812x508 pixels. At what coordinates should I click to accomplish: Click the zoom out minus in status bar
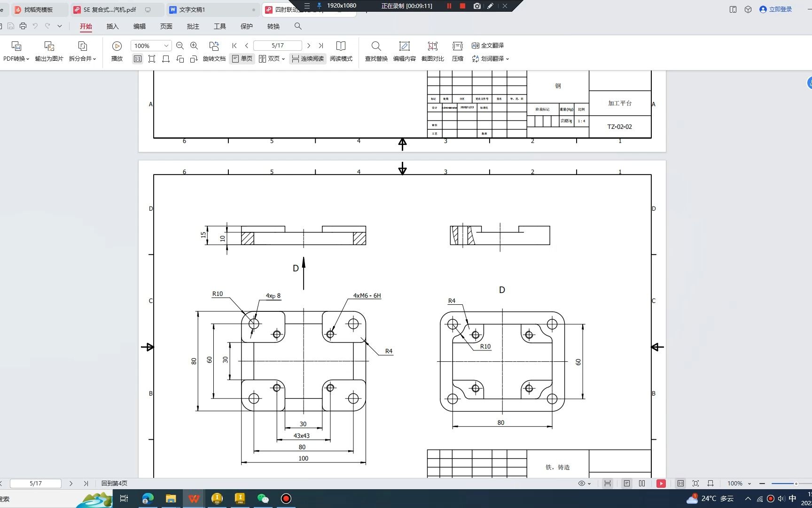[x=762, y=484]
